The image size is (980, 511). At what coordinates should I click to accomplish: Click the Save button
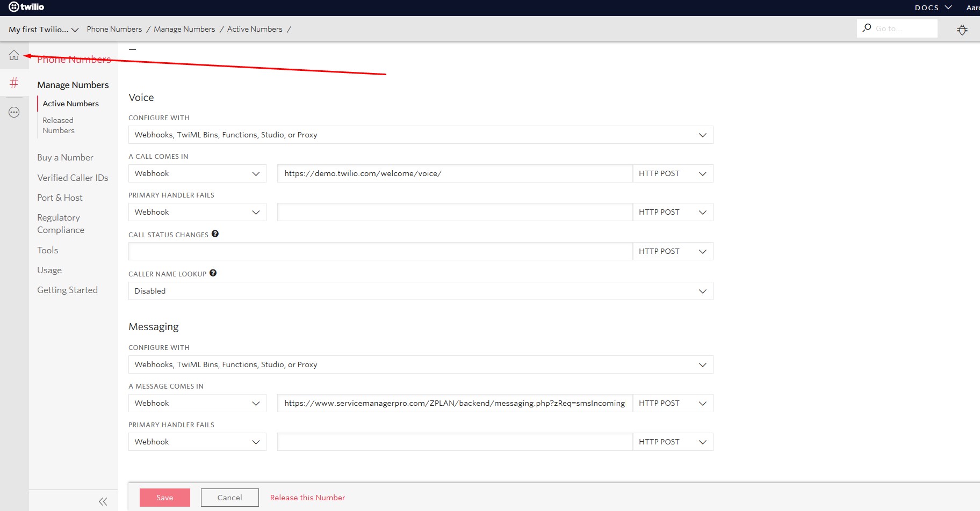164,498
